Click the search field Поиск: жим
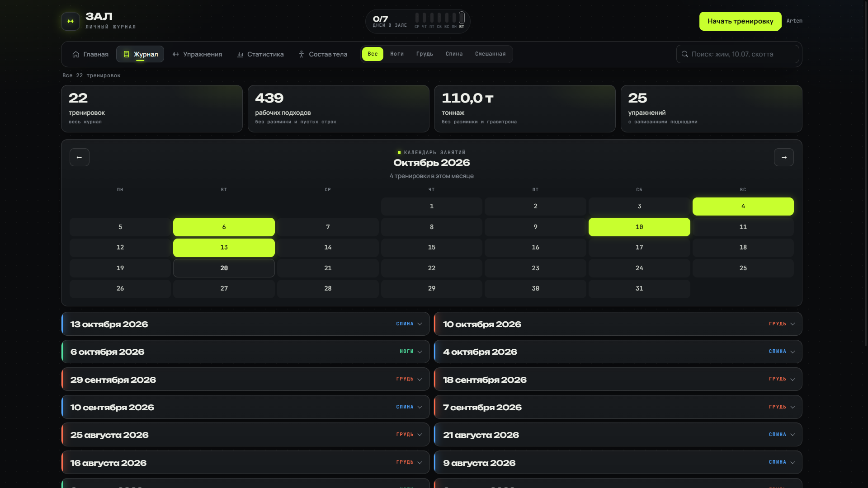This screenshot has width=868, height=488. 737,54
